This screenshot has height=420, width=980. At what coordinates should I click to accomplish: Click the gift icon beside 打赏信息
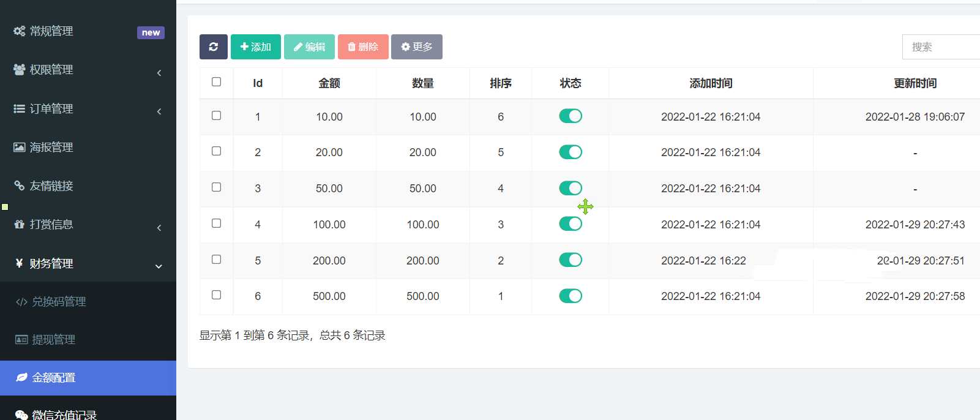(x=20, y=225)
